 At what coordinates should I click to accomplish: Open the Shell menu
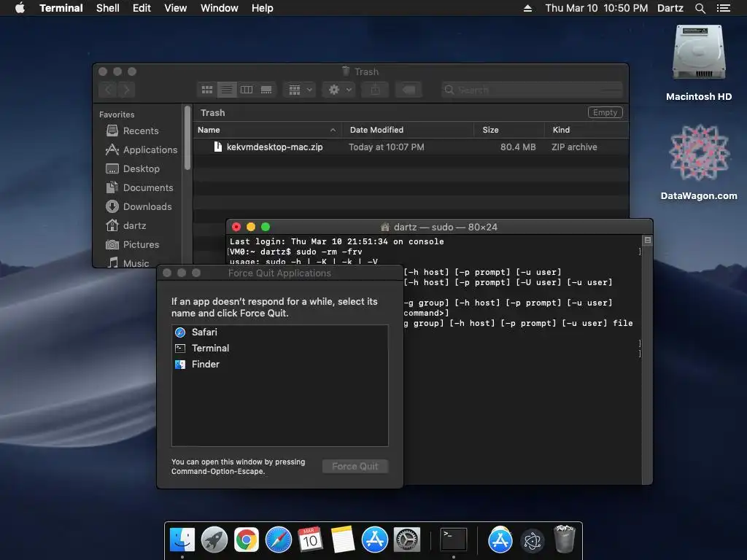point(108,8)
